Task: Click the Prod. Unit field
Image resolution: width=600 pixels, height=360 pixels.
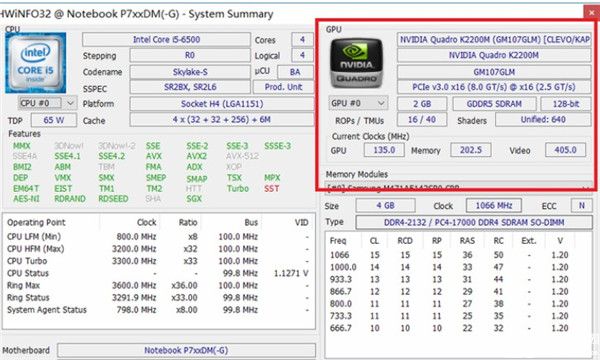Action: 283,87
